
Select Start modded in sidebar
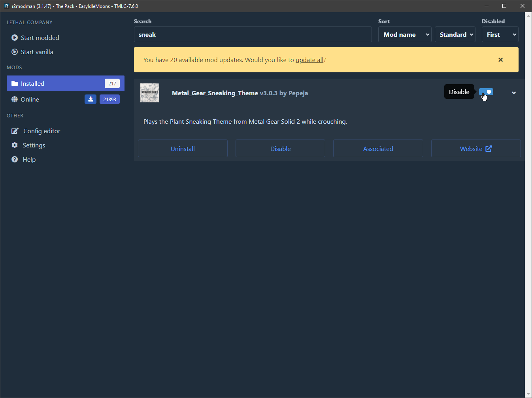tap(66, 38)
